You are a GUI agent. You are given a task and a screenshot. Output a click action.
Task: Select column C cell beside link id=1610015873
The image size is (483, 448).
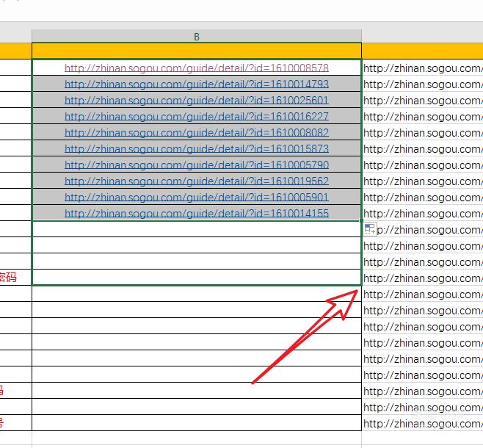(x=422, y=148)
